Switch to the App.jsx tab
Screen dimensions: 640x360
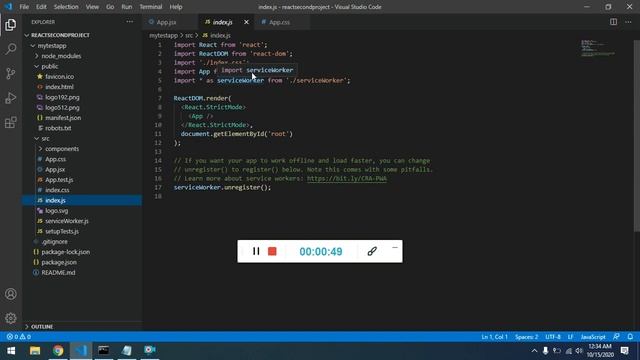166,22
